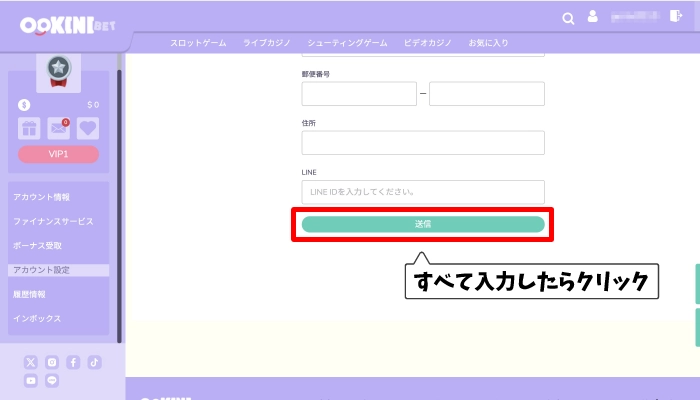Click the 住所 address input field

pyautogui.click(x=423, y=143)
